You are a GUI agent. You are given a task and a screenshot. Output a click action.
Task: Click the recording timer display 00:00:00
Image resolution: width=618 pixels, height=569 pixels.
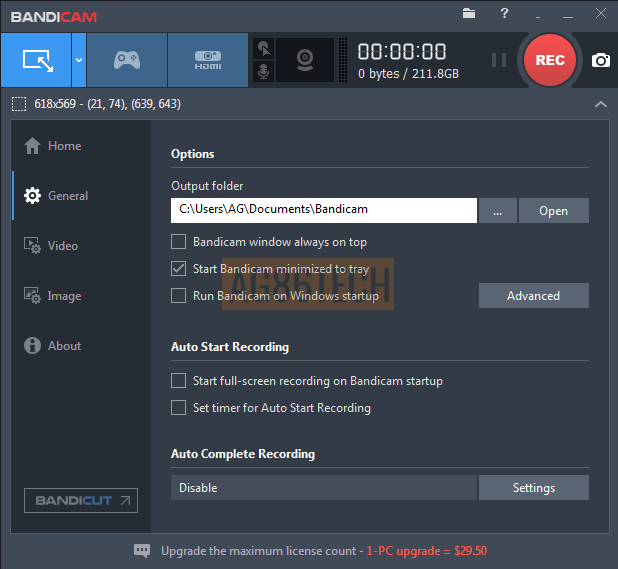coord(402,52)
